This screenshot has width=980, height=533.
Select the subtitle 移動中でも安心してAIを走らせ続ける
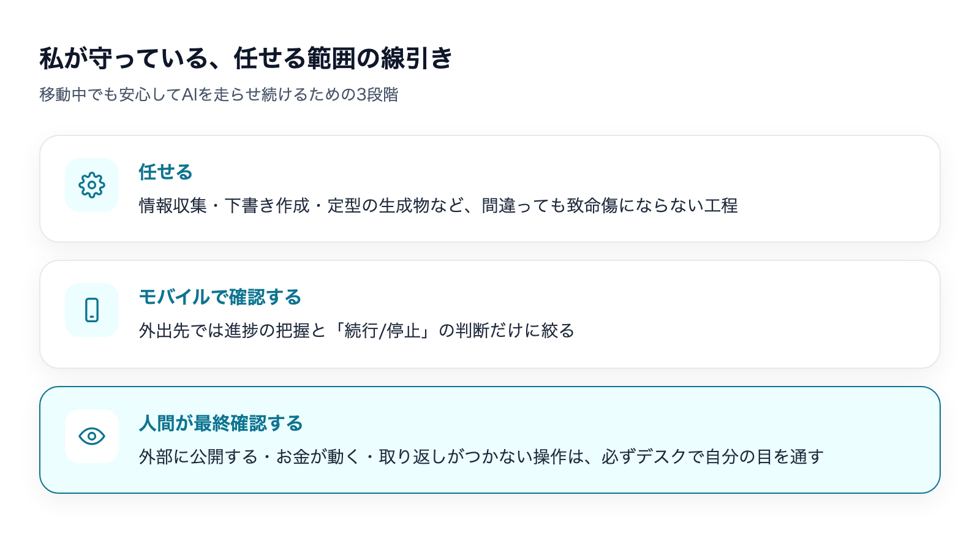[219, 94]
